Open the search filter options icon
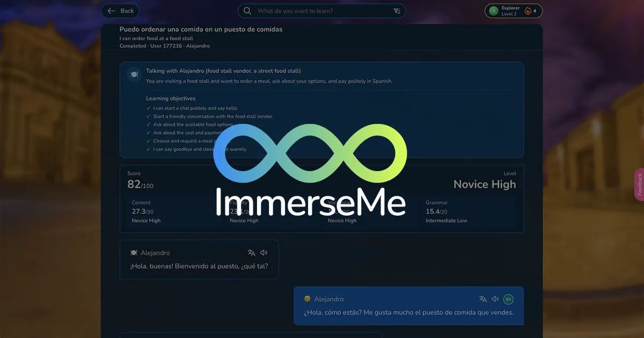 tap(397, 11)
